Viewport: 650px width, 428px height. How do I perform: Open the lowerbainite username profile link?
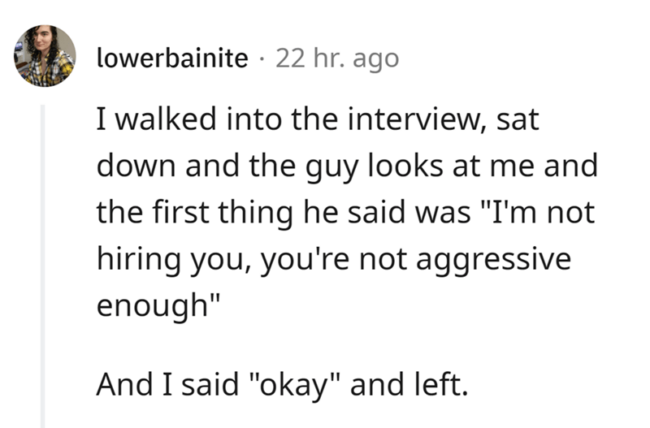172,58
